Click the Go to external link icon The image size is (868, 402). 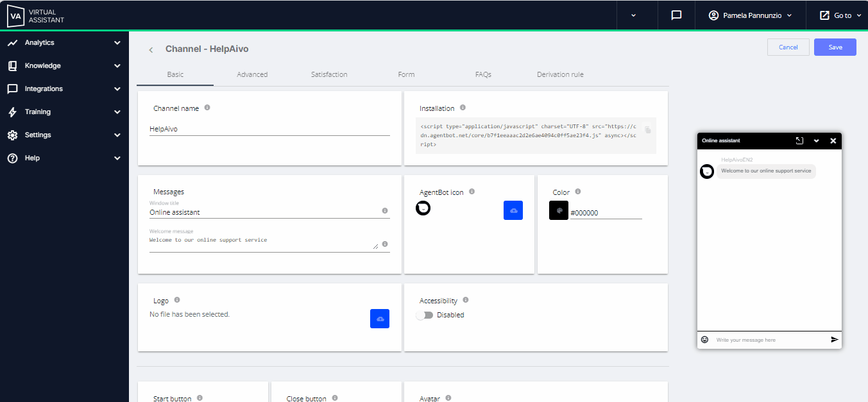(x=824, y=15)
